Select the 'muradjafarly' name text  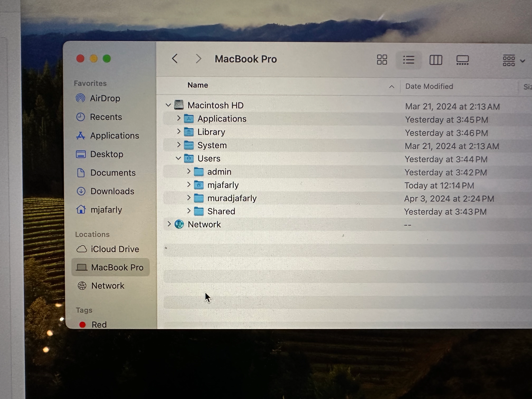(232, 198)
